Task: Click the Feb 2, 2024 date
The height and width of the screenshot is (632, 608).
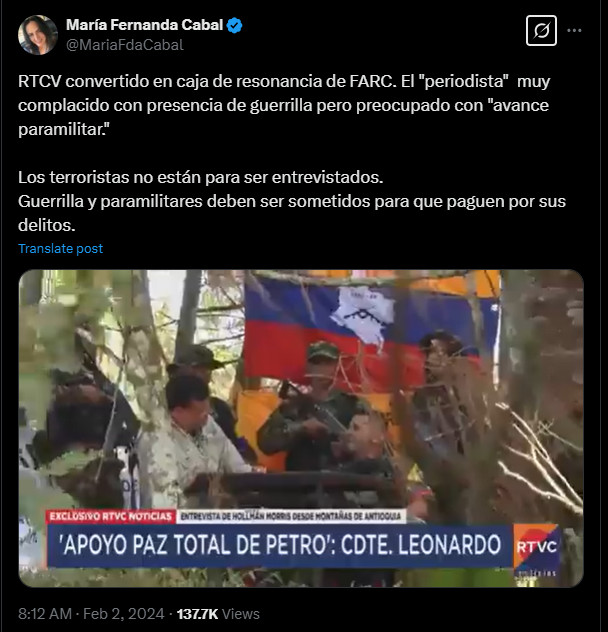Action: (123, 614)
